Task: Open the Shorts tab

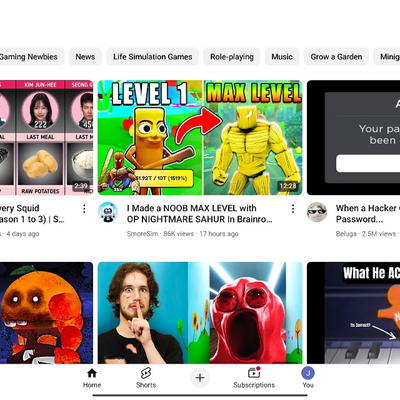Action: tap(146, 378)
